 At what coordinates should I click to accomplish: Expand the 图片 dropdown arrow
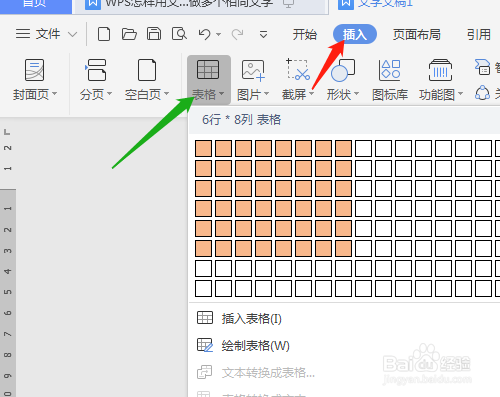tap(266, 94)
